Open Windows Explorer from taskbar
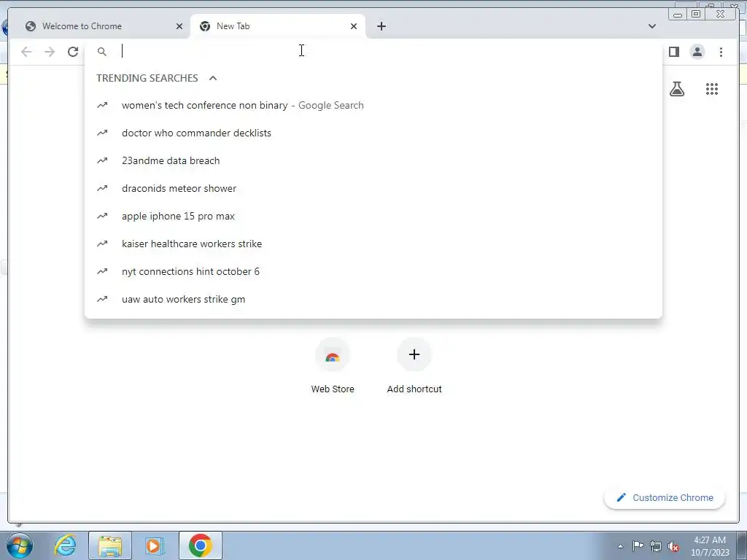Image resolution: width=747 pixels, height=560 pixels. 110,545
